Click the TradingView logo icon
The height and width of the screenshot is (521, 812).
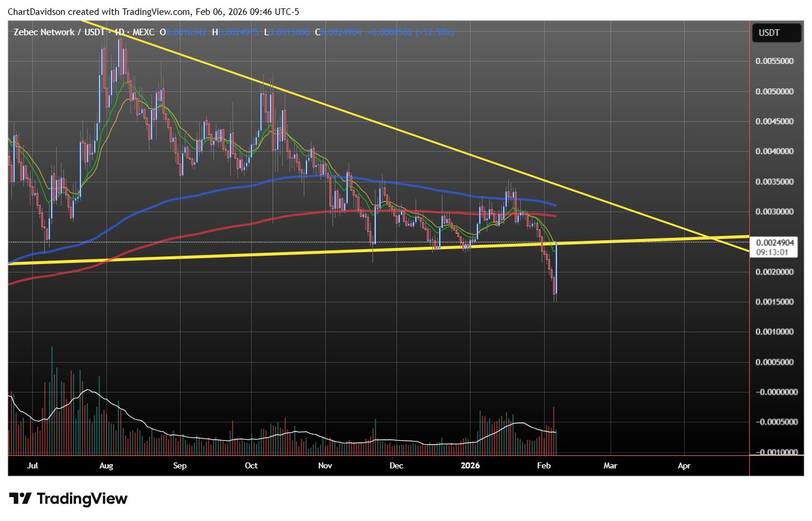point(20,498)
